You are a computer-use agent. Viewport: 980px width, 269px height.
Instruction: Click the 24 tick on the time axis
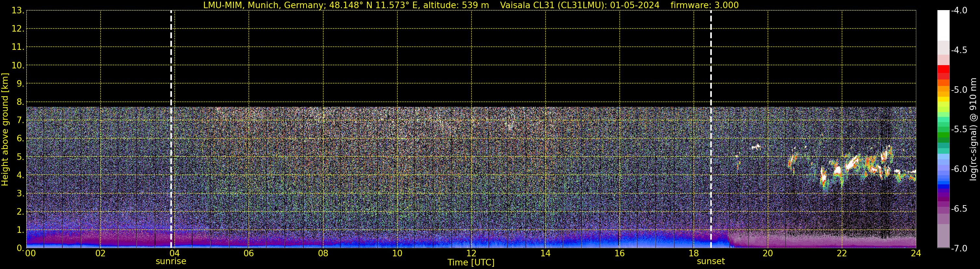click(x=916, y=253)
